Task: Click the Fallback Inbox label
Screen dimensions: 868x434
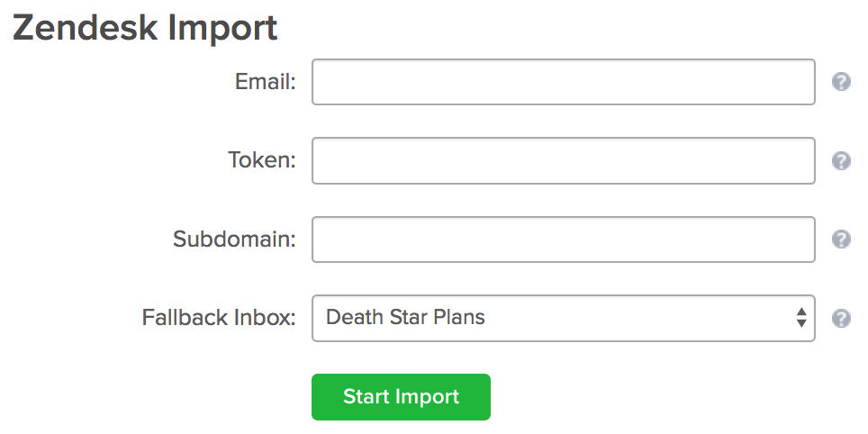Action: pos(219,318)
